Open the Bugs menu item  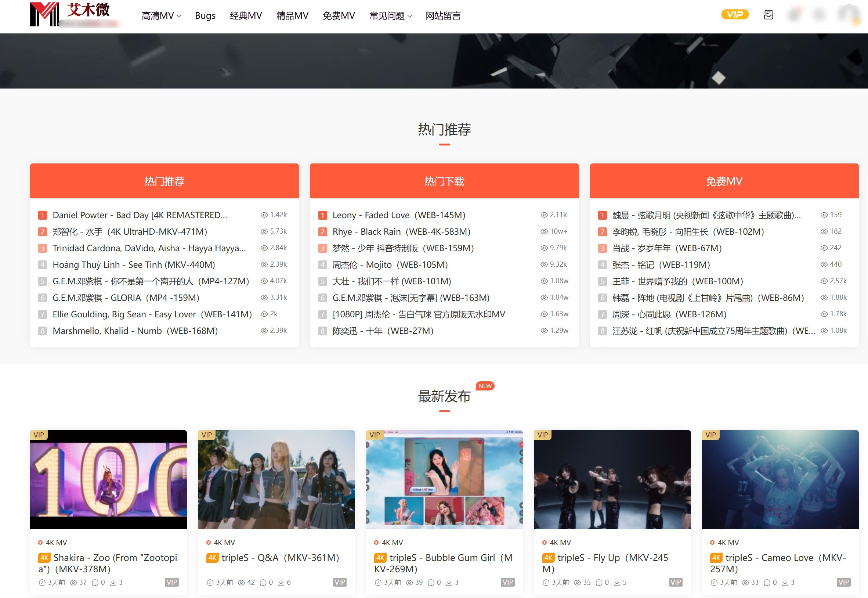coord(205,16)
